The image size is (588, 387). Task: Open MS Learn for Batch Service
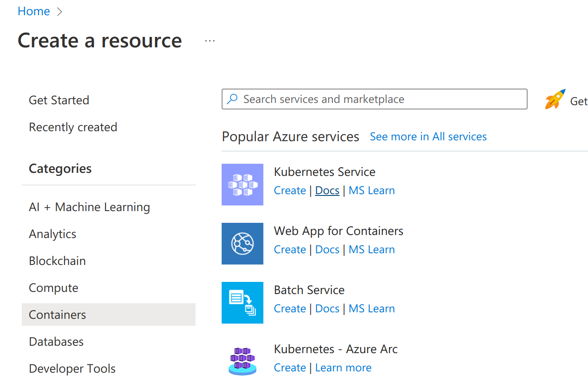click(x=372, y=309)
